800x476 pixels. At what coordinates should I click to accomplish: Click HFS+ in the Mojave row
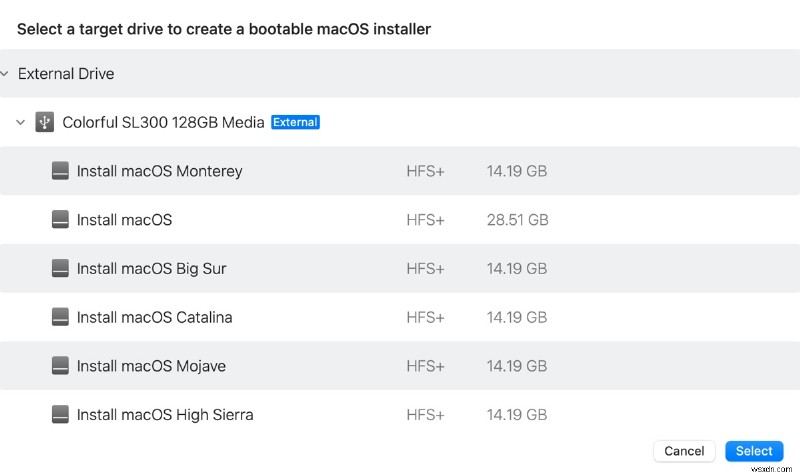click(x=426, y=366)
